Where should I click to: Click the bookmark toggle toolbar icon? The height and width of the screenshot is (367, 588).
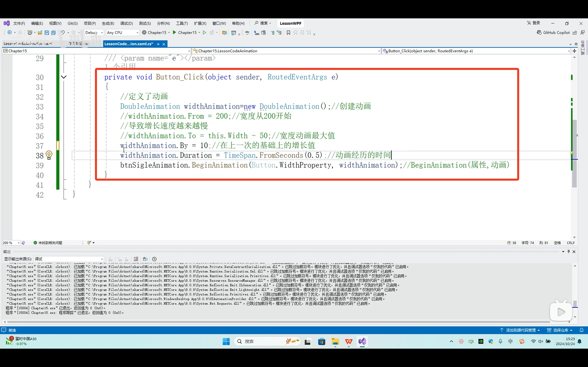[288, 33]
